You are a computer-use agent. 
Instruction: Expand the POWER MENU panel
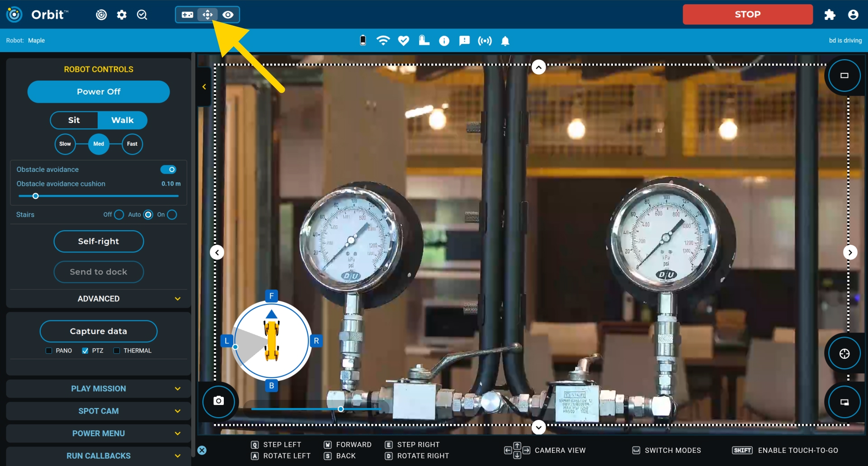coord(99,433)
